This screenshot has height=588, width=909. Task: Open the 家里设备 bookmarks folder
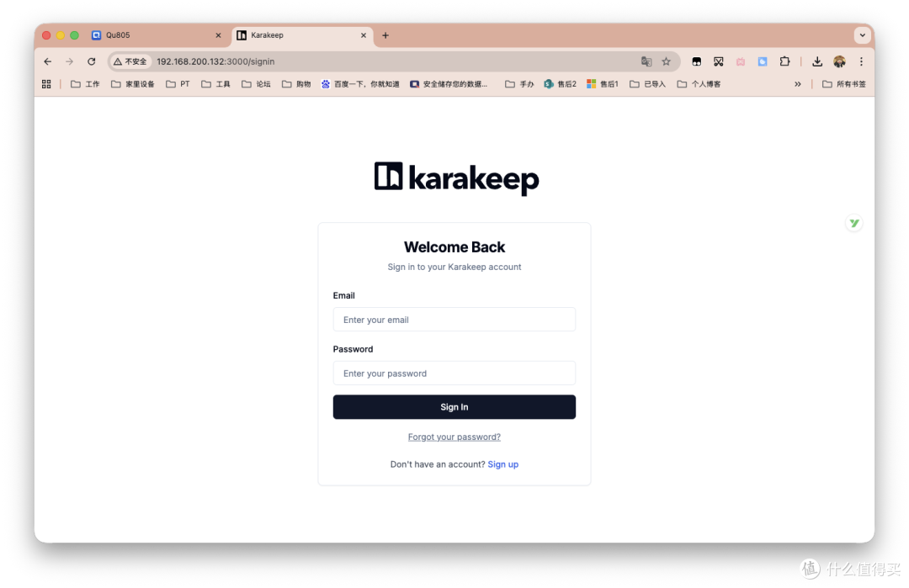point(133,84)
